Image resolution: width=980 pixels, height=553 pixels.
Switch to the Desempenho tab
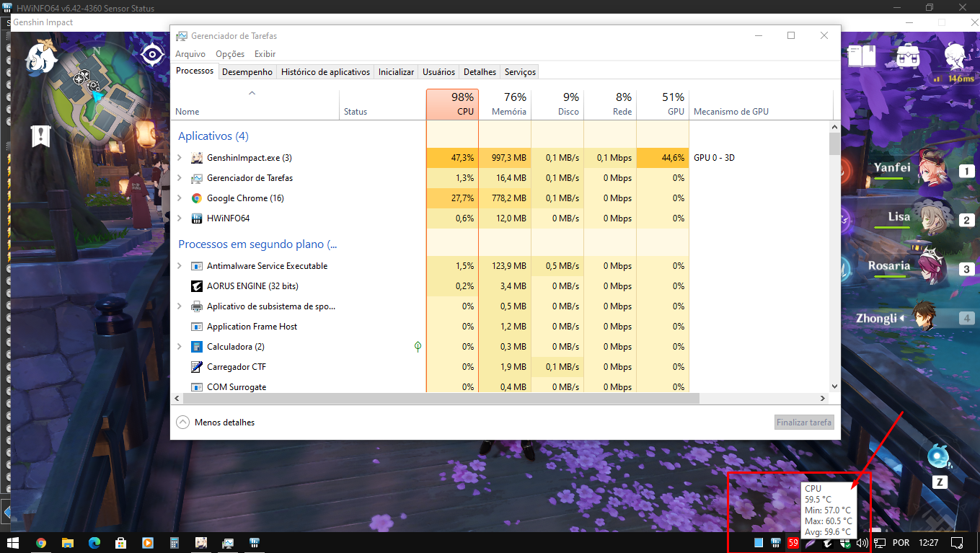click(x=247, y=72)
